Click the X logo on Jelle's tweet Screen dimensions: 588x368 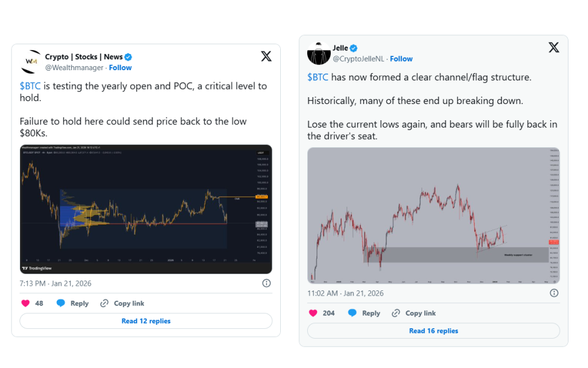coord(554,47)
